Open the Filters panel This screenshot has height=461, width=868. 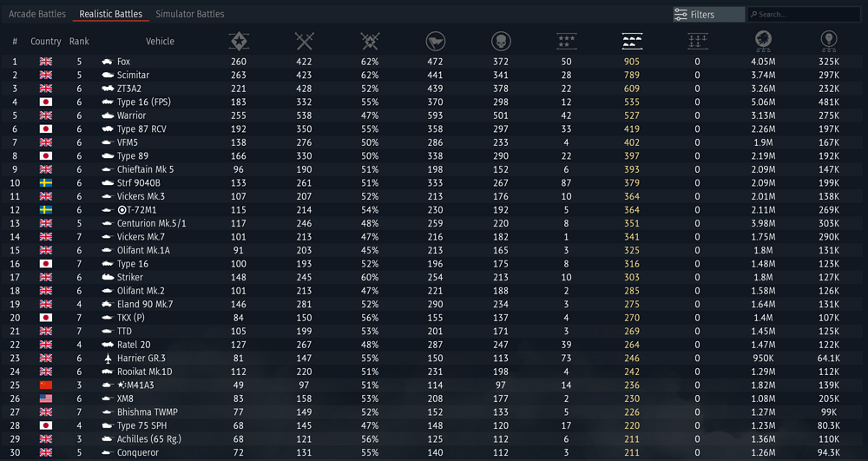click(707, 15)
